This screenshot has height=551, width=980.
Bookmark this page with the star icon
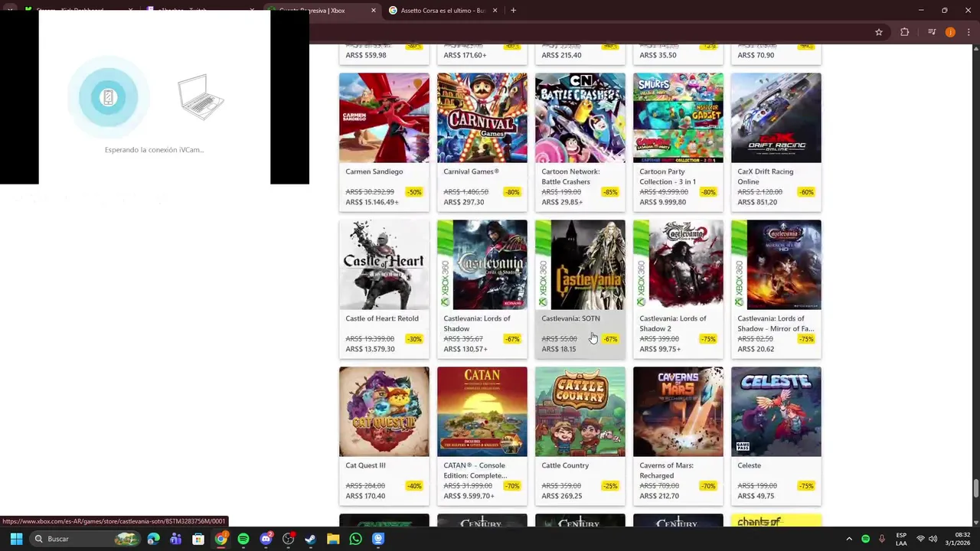click(879, 32)
